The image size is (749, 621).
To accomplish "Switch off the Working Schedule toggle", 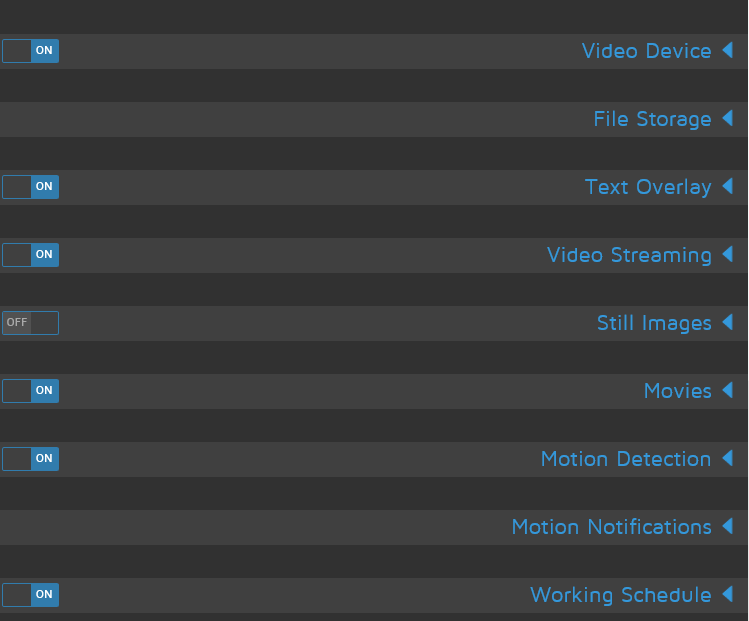I will [30, 595].
